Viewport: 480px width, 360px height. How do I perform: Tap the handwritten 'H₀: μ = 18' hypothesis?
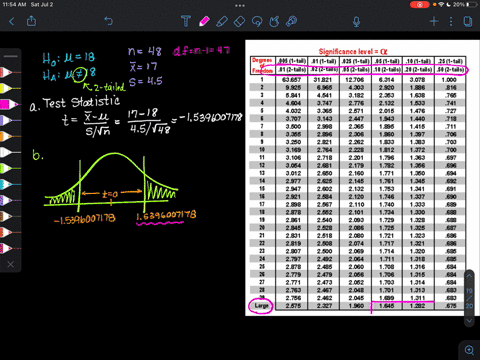click(68, 58)
